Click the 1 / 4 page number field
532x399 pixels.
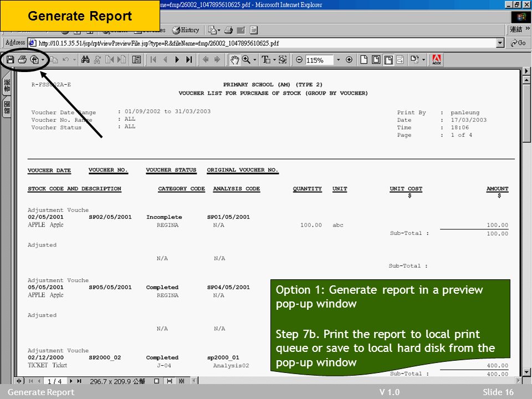click(55, 381)
